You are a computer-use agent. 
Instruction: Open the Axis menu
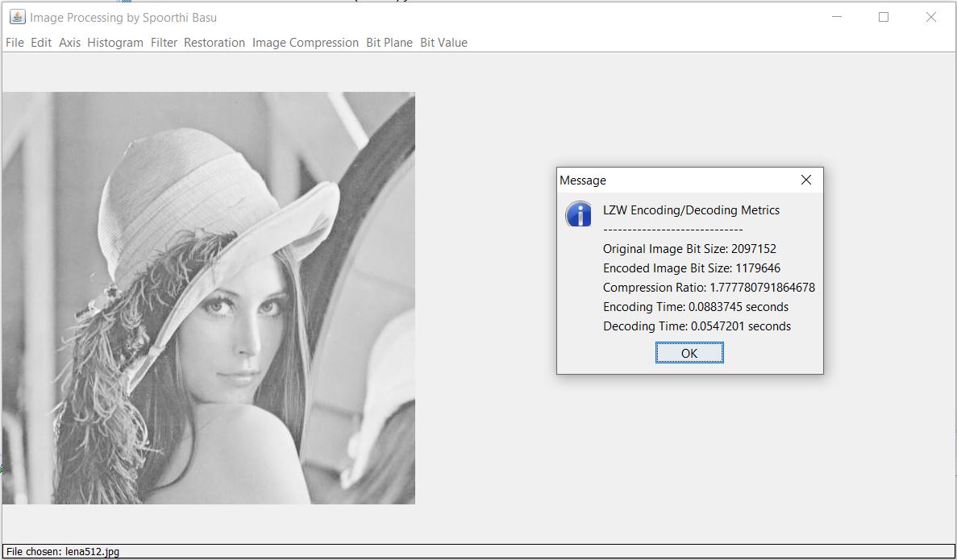[x=69, y=43]
